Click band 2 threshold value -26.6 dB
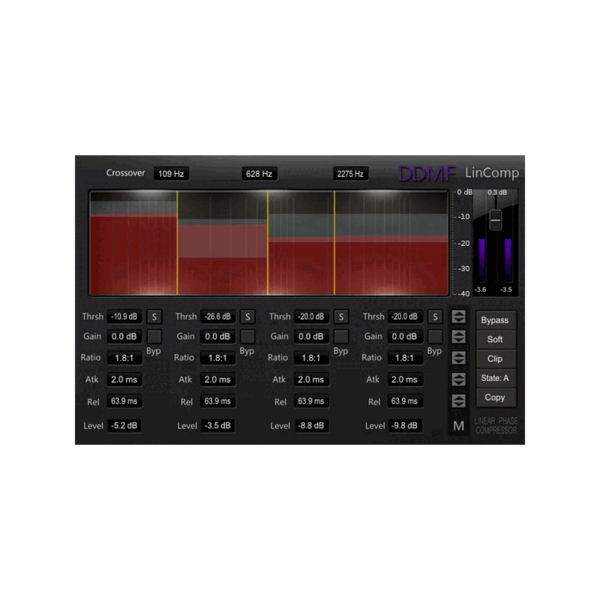600x600 pixels. click(x=217, y=317)
